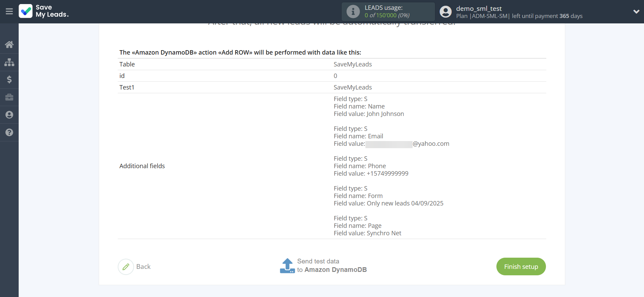This screenshot has width=644, height=297.
Task: Click the demo_sml_test username
Action: 479,8
